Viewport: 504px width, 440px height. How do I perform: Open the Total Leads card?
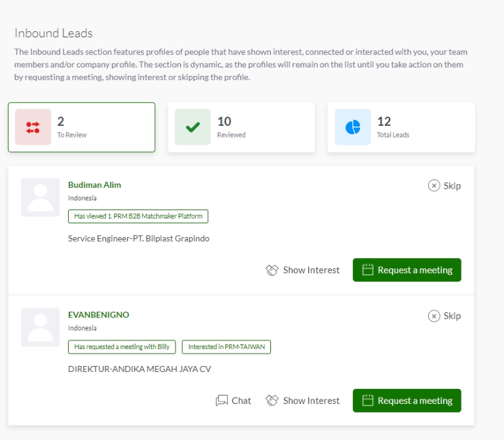[x=401, y=127]
